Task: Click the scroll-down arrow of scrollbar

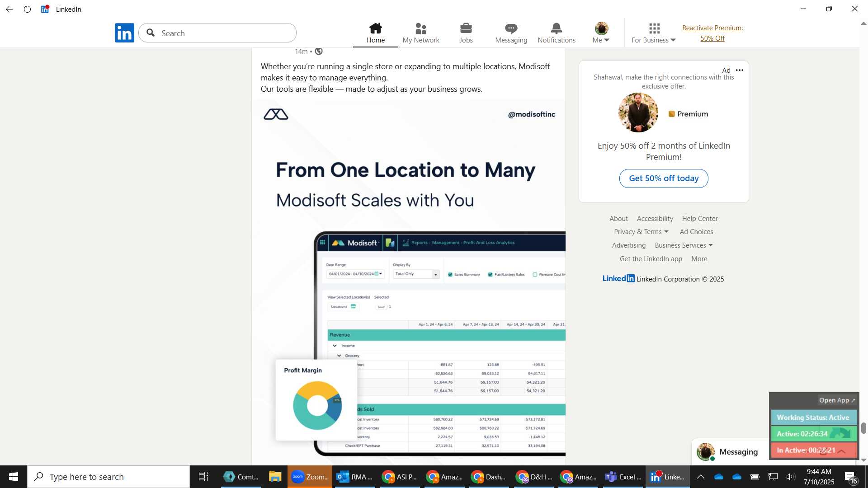Action: (x=863, y=460)
